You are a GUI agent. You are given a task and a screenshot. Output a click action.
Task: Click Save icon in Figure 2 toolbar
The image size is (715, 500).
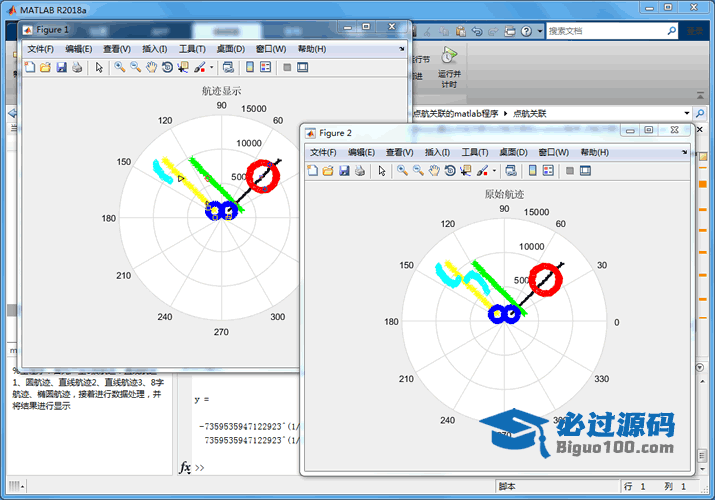point(344,171)
